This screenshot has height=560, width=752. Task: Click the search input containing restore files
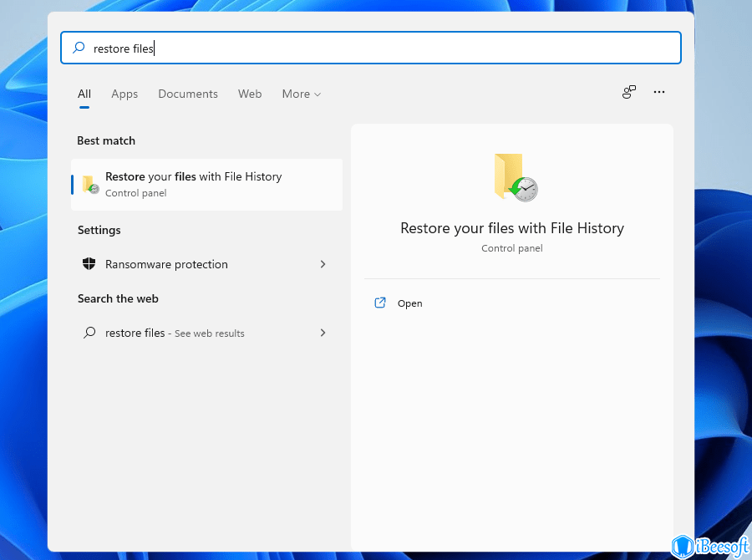pos(371,48)
